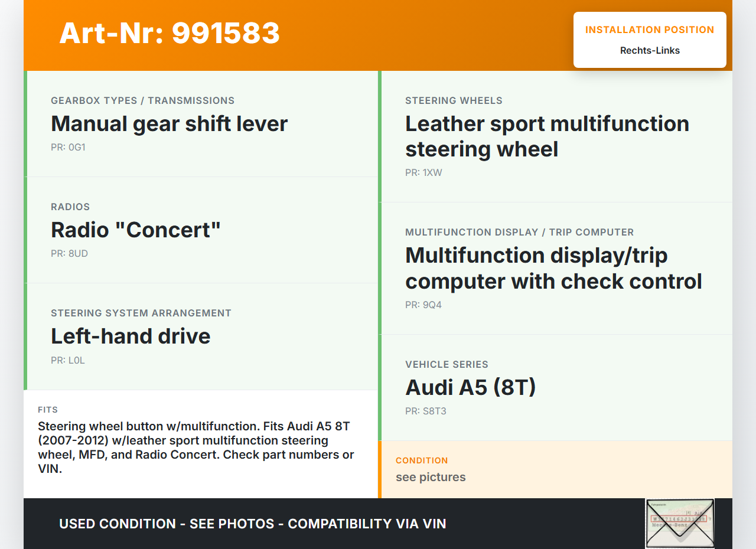Click the Gearbox Types / Transmissions label

142,101
